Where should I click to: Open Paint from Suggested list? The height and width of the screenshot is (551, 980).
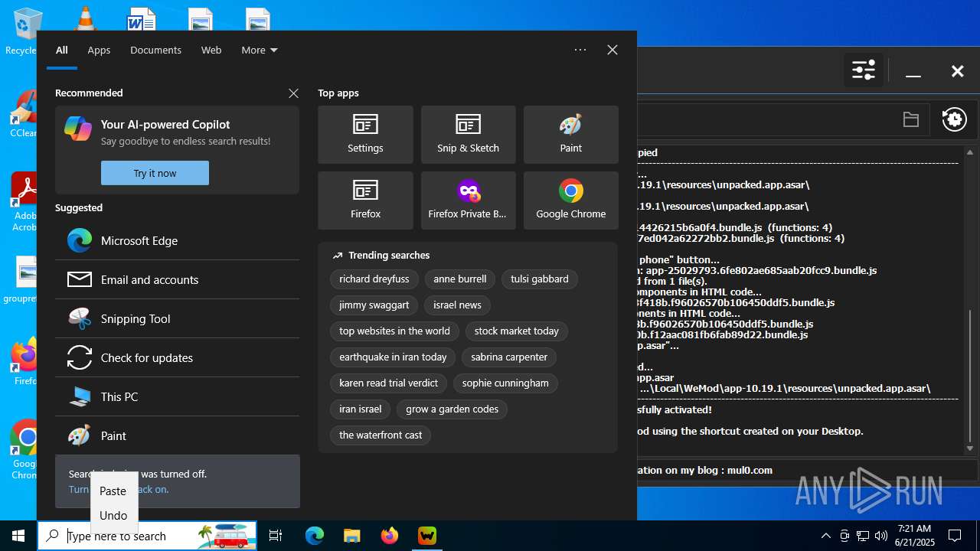coord(177,435)
